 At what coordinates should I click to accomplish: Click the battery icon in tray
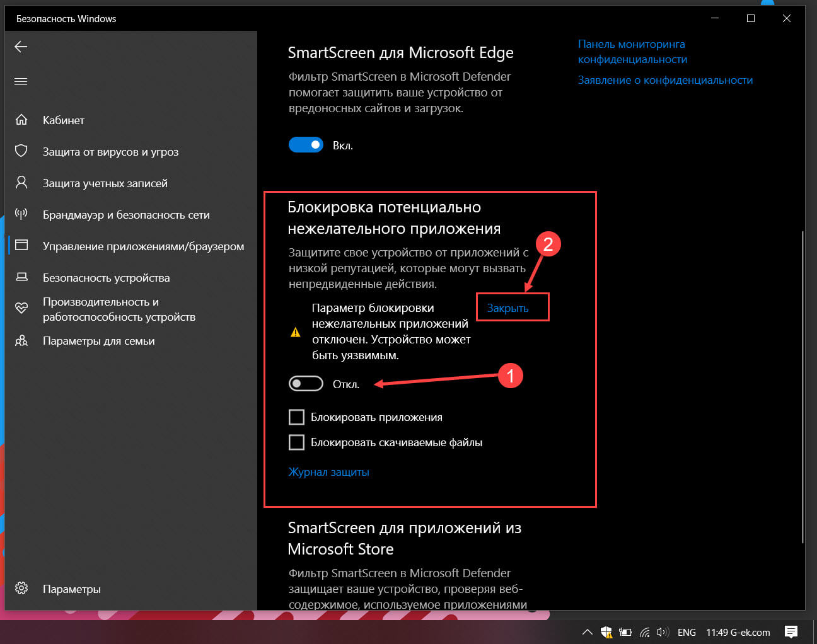625,632
